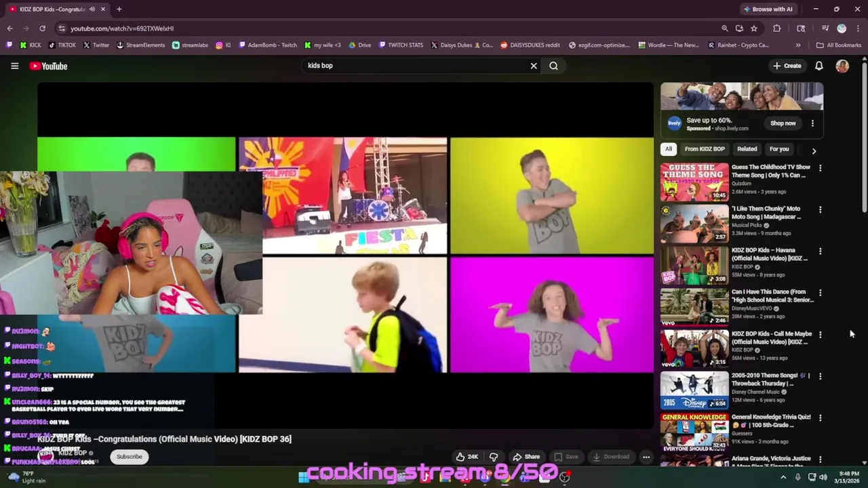This screenshot has height=488, width=868.
Task: Click the taskbar microphone icon
Action: (x=797, y=477)
